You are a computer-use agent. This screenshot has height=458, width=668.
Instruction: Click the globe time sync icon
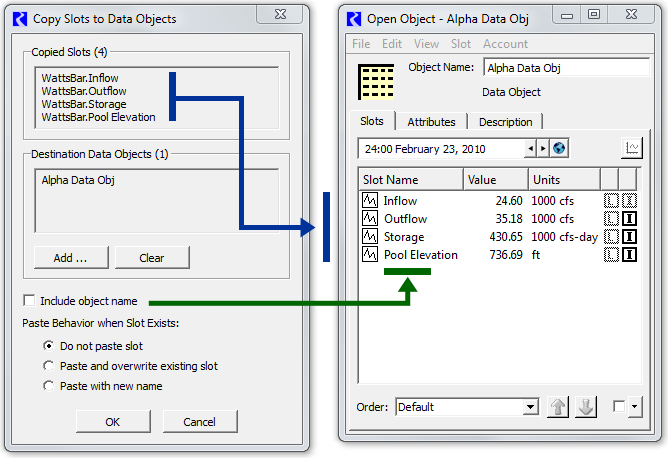pyautogui.click(x=559, y=148)
